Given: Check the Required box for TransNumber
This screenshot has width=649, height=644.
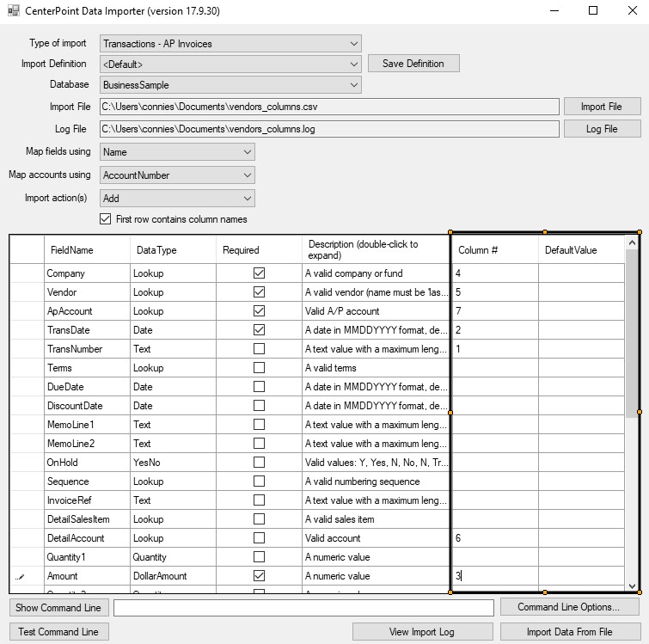Looking at the screenshot, I should pyautogui.click(x=259, y=349).
